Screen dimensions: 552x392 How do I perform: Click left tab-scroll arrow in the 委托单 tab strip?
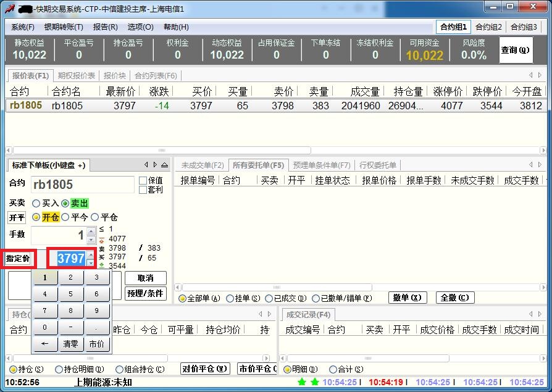531,165
